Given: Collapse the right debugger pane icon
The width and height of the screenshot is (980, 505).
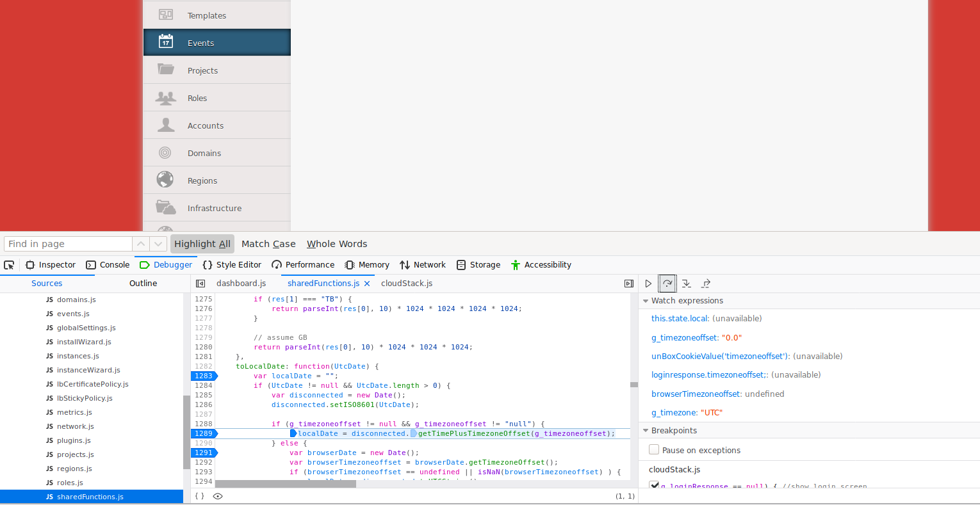Looking at the screenshot, I should [629, 284].
